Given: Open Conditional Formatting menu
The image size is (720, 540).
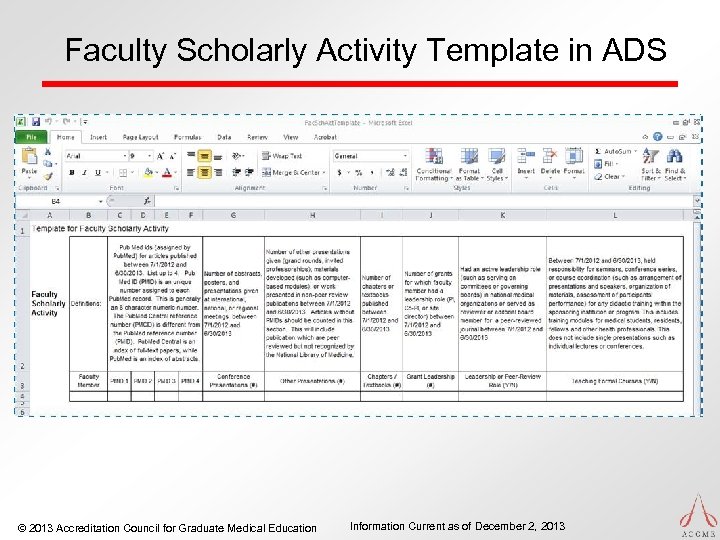Looking at the screenshot, I should (434, 164).
